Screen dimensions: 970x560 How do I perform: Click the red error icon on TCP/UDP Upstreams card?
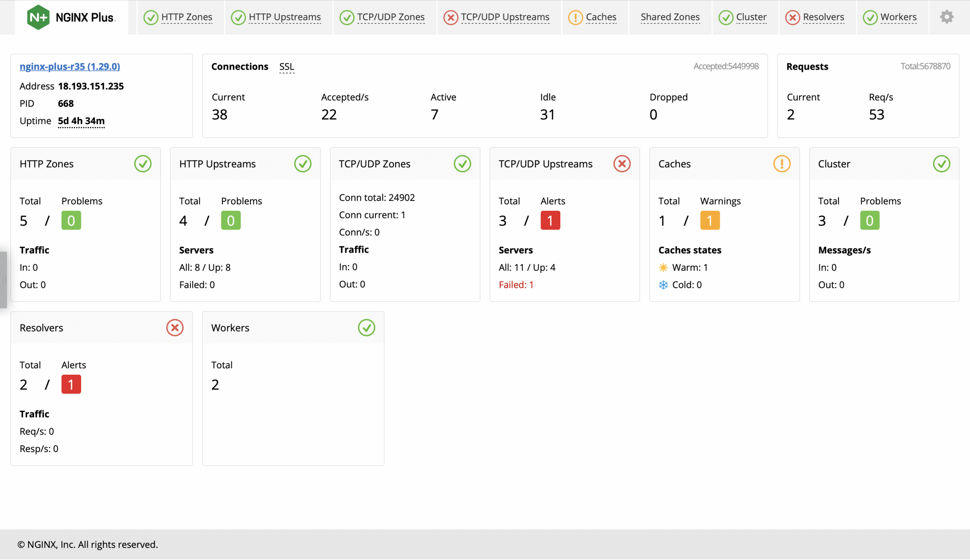(x=621, y=163)
